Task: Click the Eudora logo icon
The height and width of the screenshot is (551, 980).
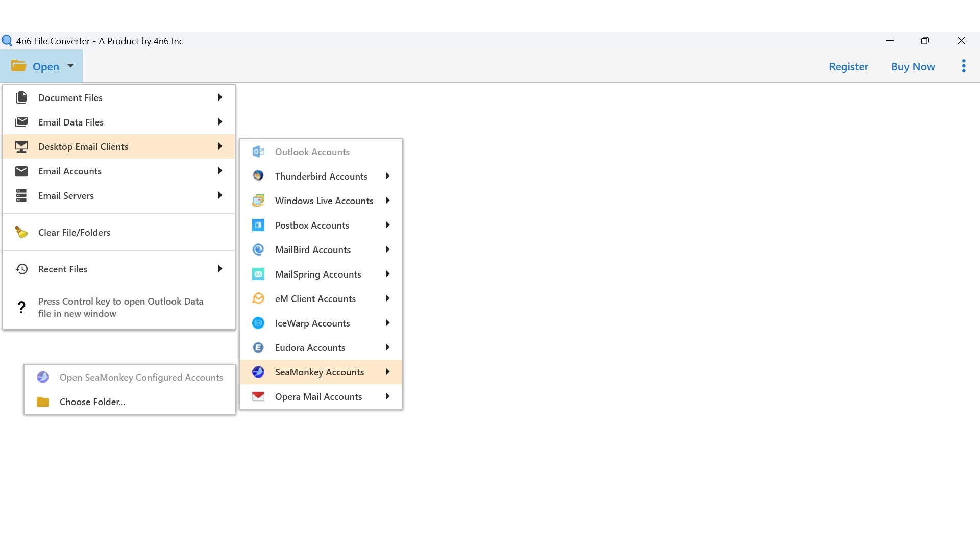Action: [258, 347]
